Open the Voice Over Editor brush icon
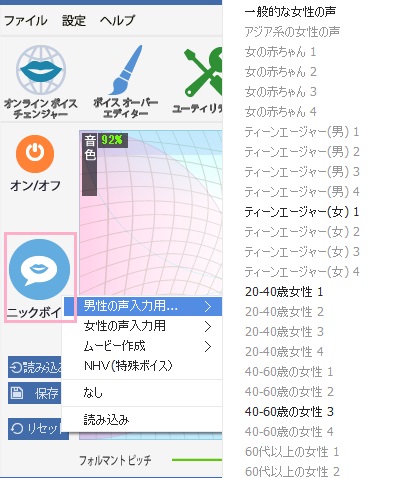The height and width of the screenshot is (478, 399). (x=126, y=70)
